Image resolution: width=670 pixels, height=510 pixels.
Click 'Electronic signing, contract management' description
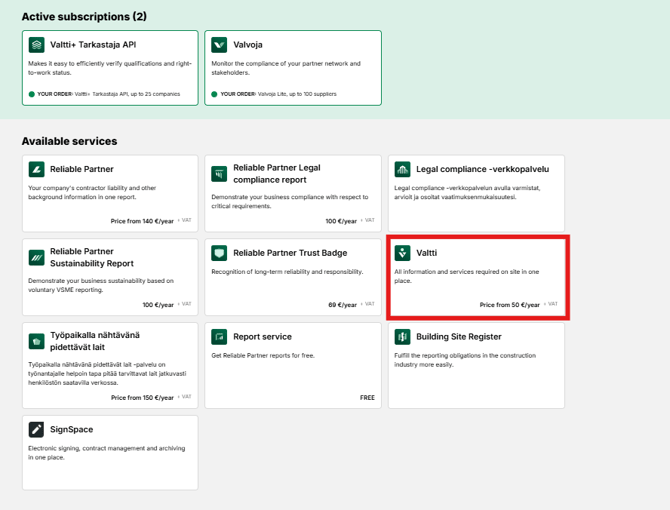coord(106,453)
